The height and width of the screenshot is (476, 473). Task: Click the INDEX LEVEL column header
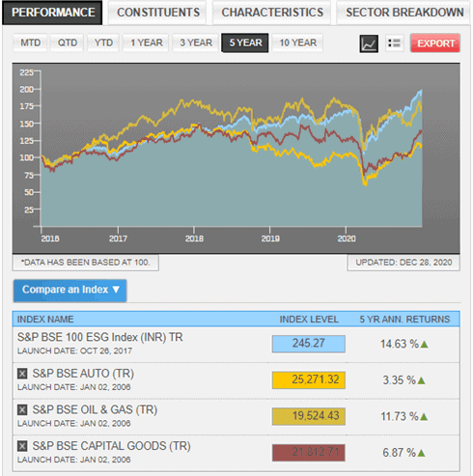coord(309,320)
